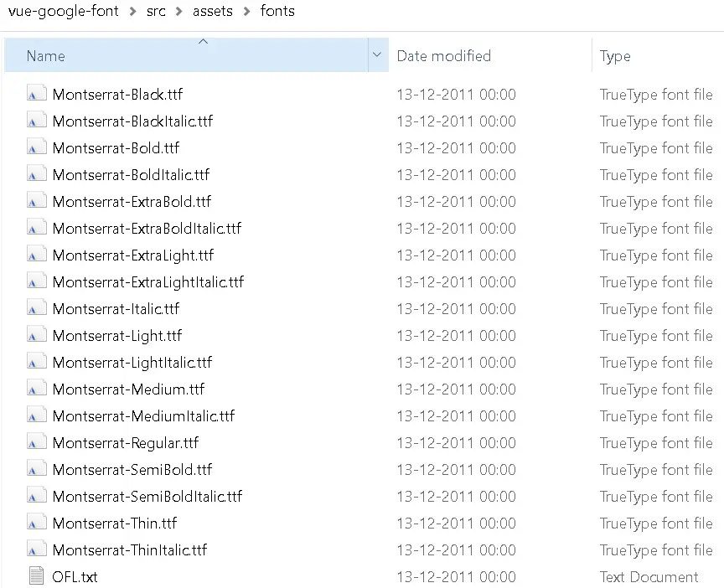This screenshot has width=724, height=588.
Task: Click the Montserrat-Bold.ttf file icon
Action: click(37, 147)
